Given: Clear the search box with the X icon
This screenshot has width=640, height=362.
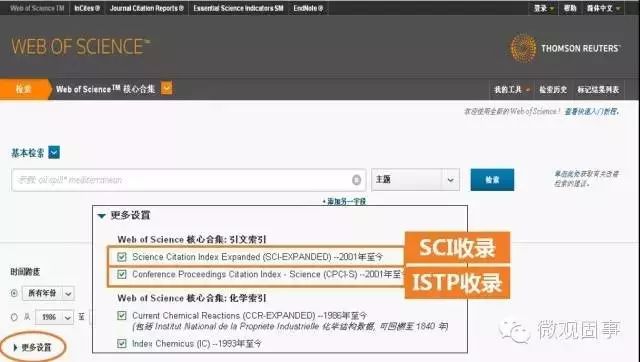Looking at the screenshot, I should [356, 180].
